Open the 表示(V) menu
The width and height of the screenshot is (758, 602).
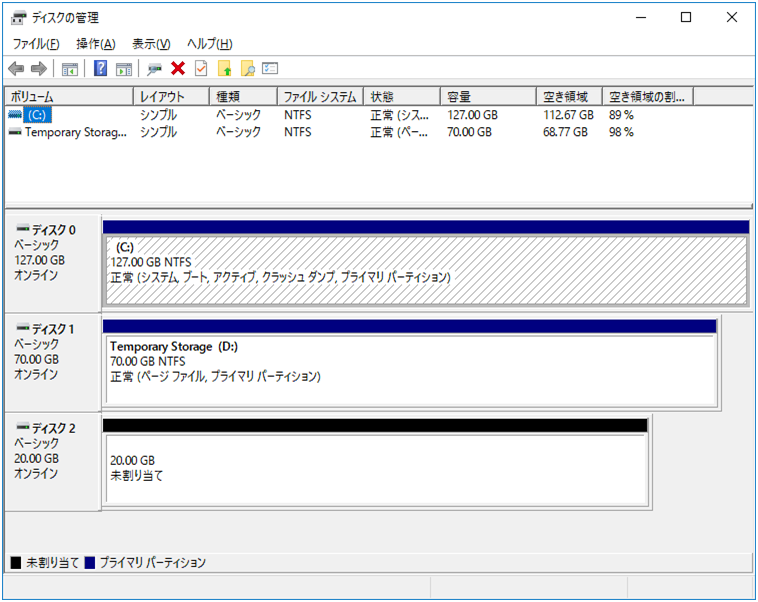click(151, 44)
